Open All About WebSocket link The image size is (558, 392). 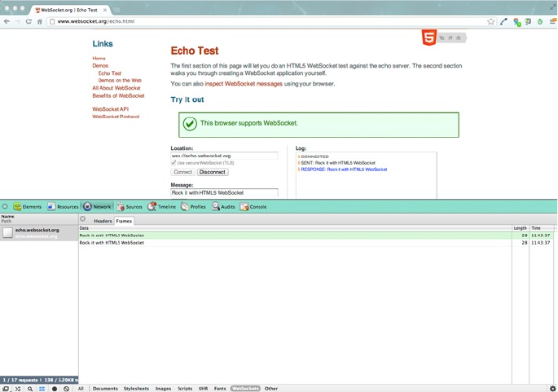116,88
